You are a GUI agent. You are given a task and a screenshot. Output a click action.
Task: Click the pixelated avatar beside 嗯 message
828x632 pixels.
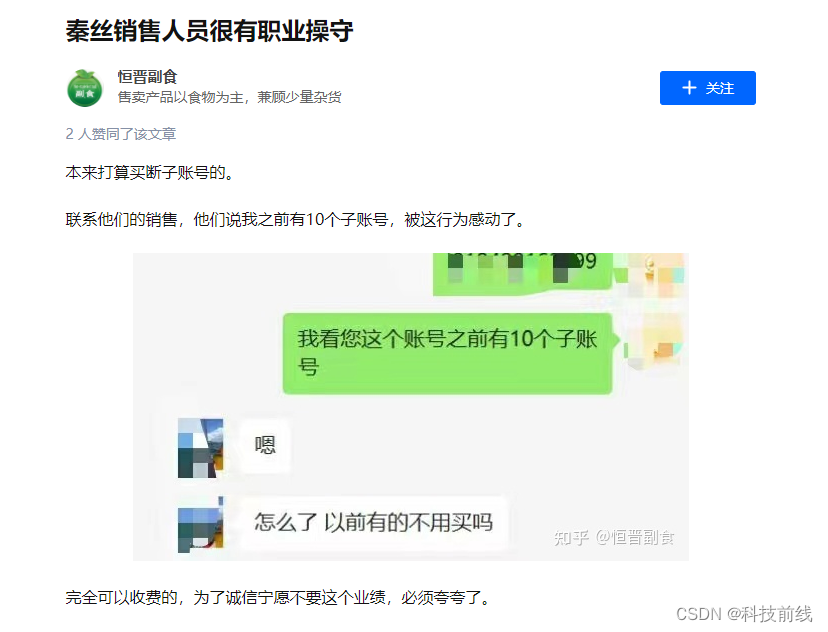201,448
